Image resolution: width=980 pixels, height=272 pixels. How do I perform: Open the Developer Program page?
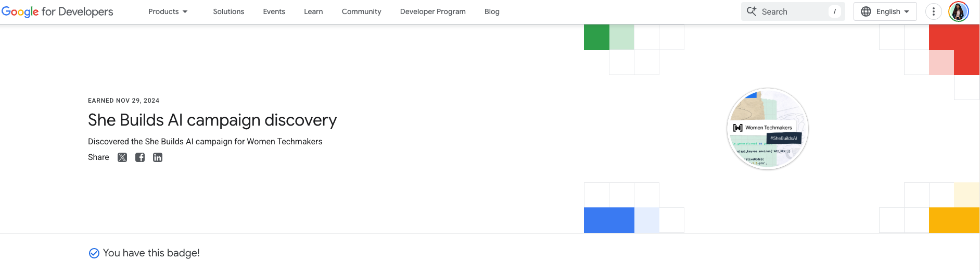[x=432, y=11]
